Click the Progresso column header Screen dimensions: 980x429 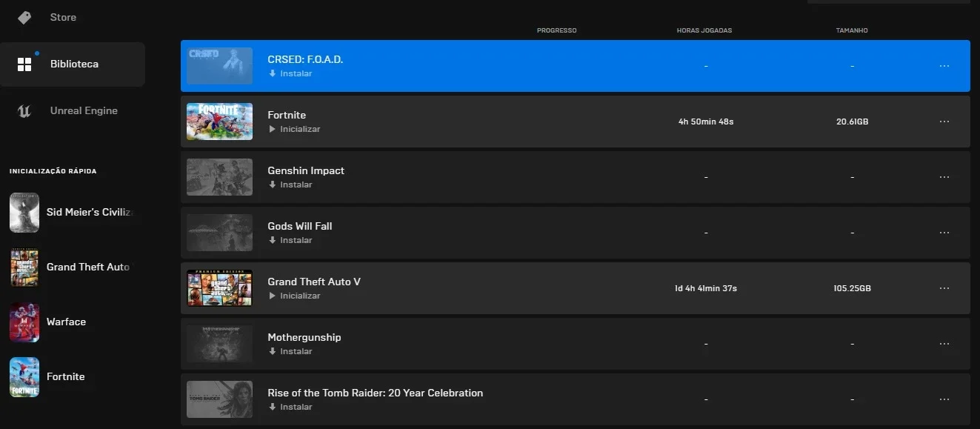[x=556, y=30]
